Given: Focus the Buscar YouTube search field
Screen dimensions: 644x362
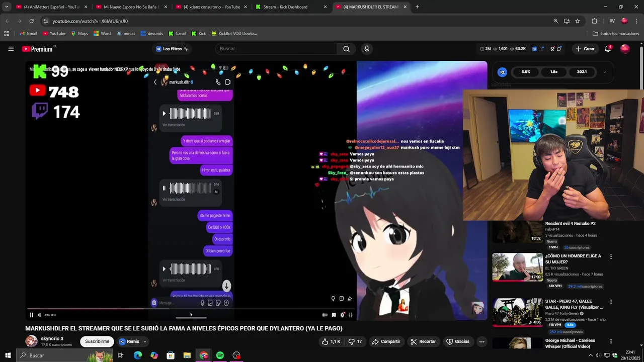Looking at the screenshot, I should click(277, 49).
